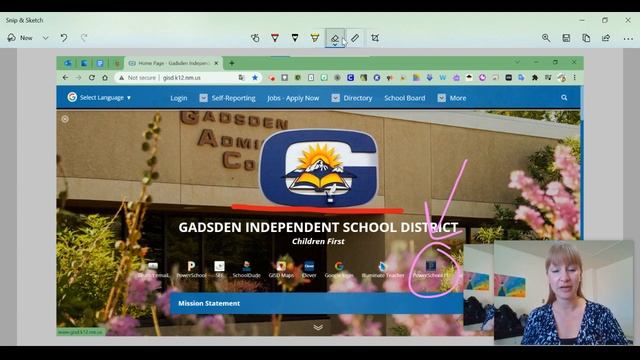The width and height of the screenshot is (640, 360).
Task: Reload the page in the browser
Action: [x=92, y=78]
